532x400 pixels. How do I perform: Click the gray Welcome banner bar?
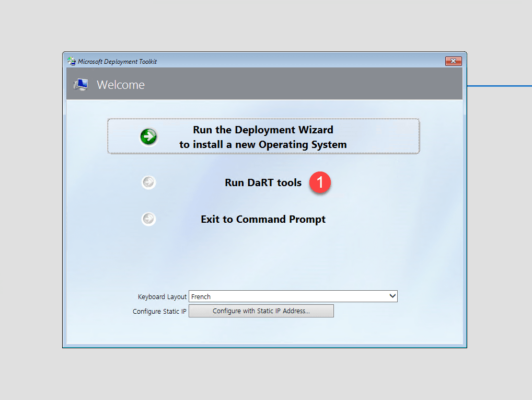[264, 83]
